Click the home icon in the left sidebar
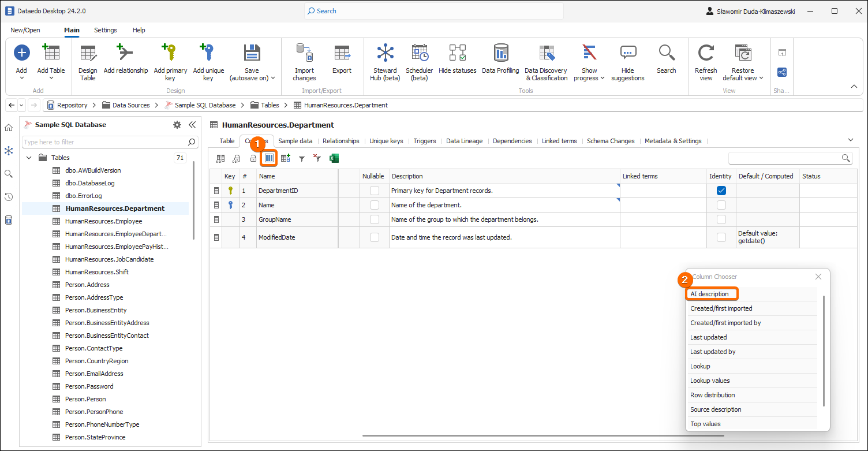This screenshot has width=868, height=451. [x=8, y=128]
